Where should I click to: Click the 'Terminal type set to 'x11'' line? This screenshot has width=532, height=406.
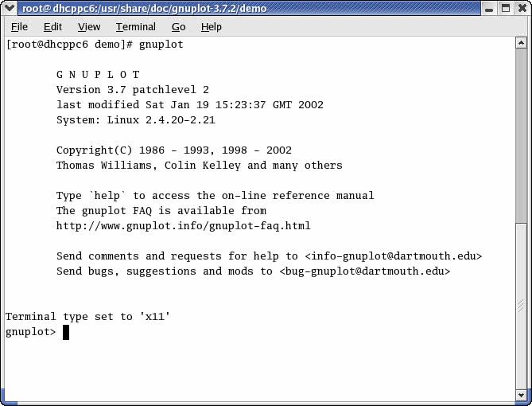pyautogui.click(x=87, y=317)
